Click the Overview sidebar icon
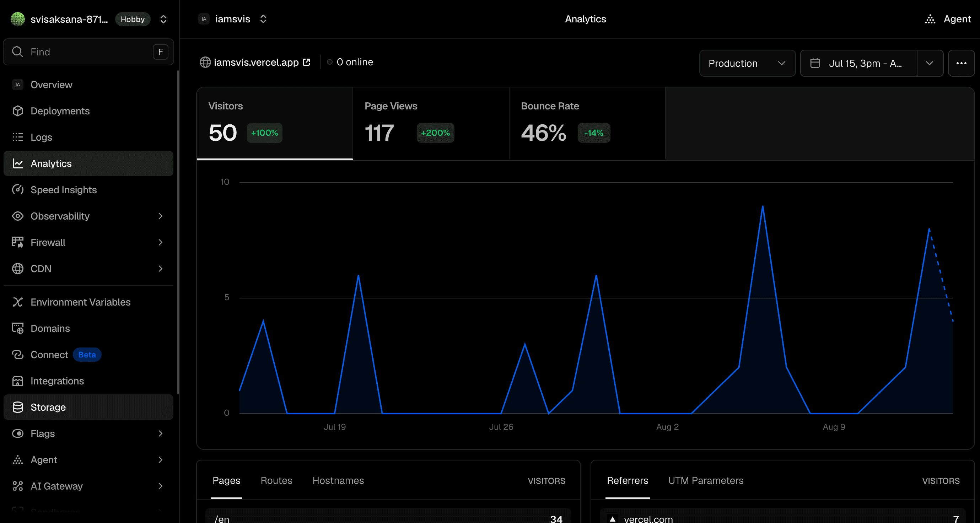This screenshot has height=523, width=980. point(17,85)
